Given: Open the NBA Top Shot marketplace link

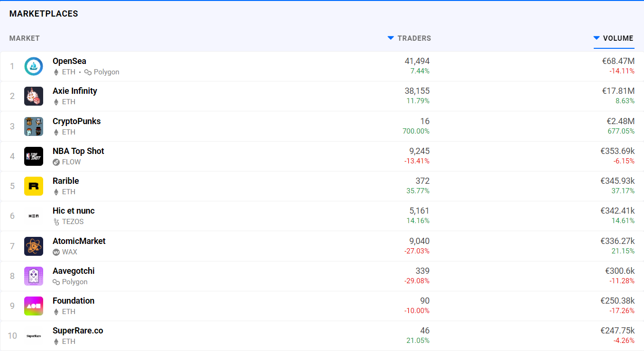Looking at the screenshot, I should coord(78,151).
